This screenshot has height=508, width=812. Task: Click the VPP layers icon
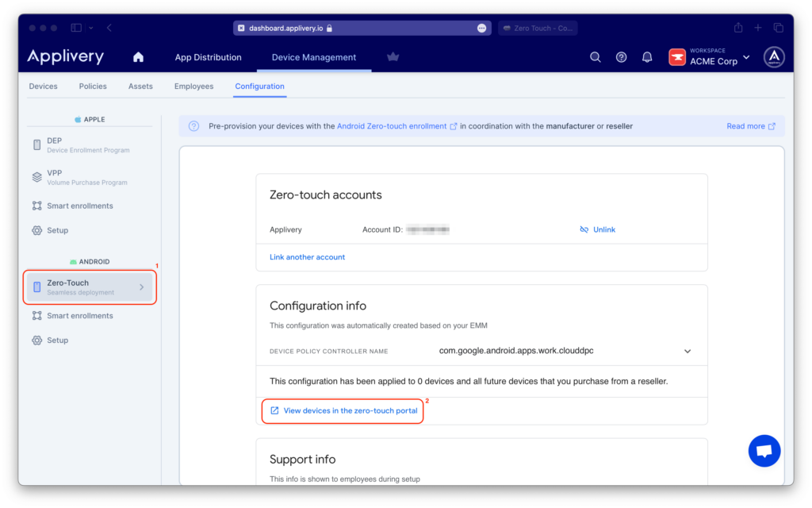(36, 177)
